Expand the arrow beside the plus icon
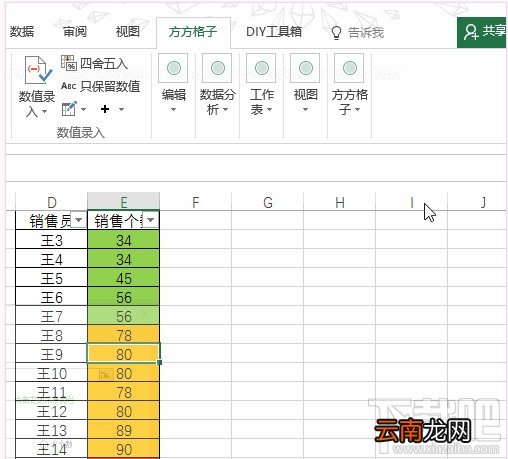 coord(121,109)
